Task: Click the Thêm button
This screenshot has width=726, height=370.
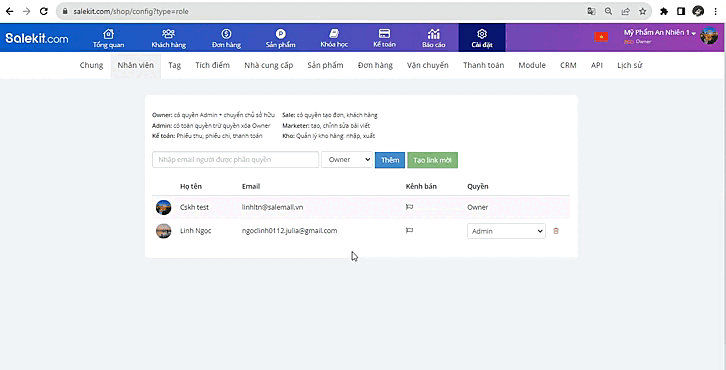Action: pos(390,160)
